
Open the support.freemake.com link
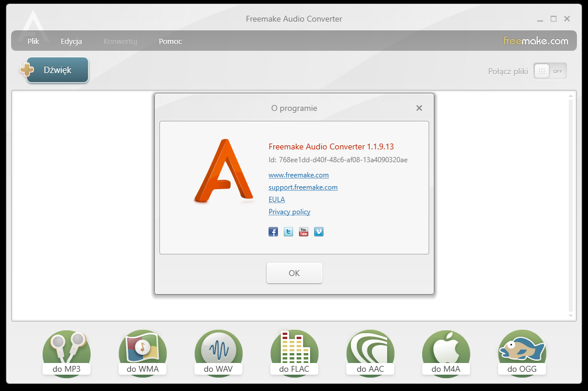[x=303, y=187]
